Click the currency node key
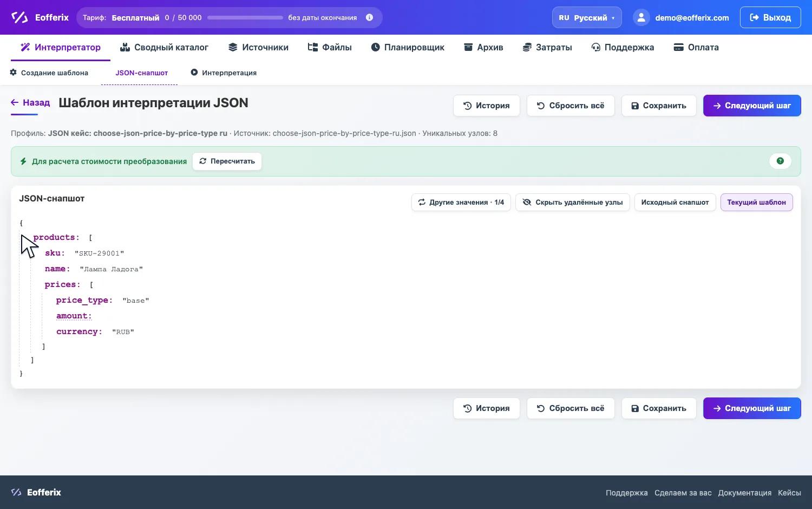This screenshot has width=812, height=509. 79,331
